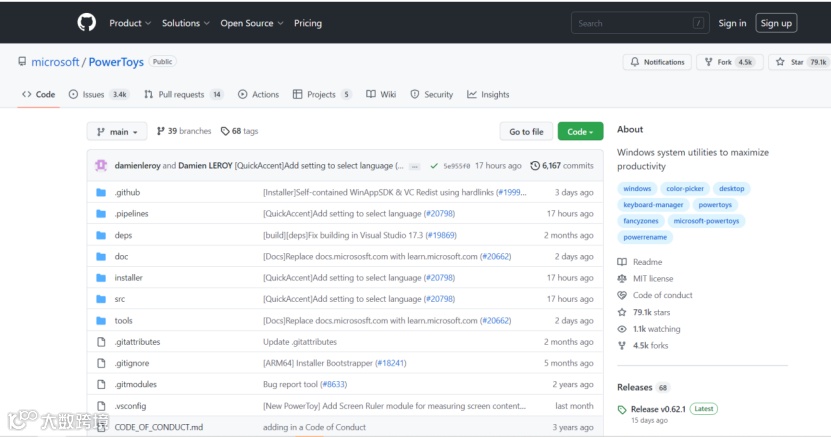Open the doc folder icon
The image size is (831, 437).
(101, 256)
